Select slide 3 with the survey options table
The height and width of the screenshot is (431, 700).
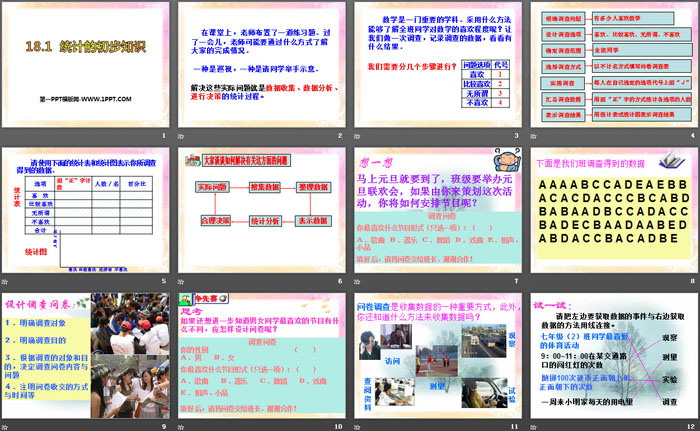437,66
